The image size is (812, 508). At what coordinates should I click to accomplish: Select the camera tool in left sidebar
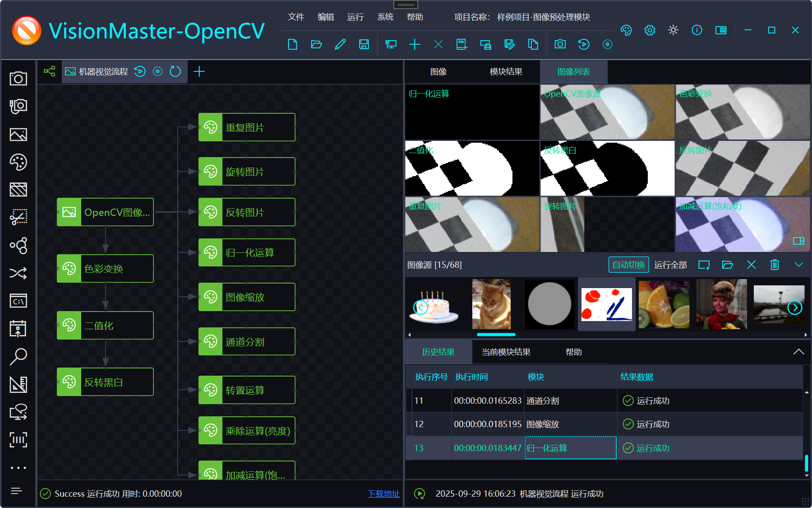click(x=18, y=79)
